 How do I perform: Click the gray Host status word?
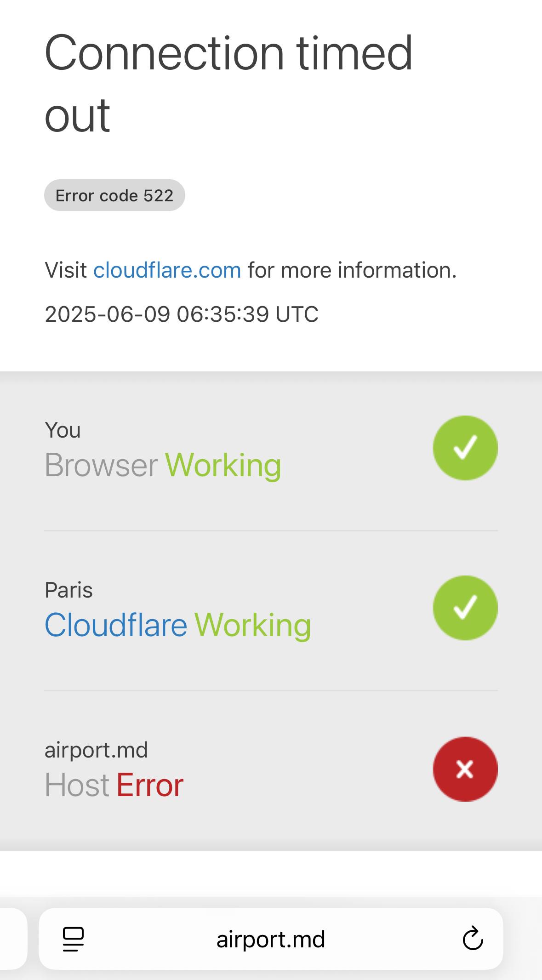click(x=77, y=785)
